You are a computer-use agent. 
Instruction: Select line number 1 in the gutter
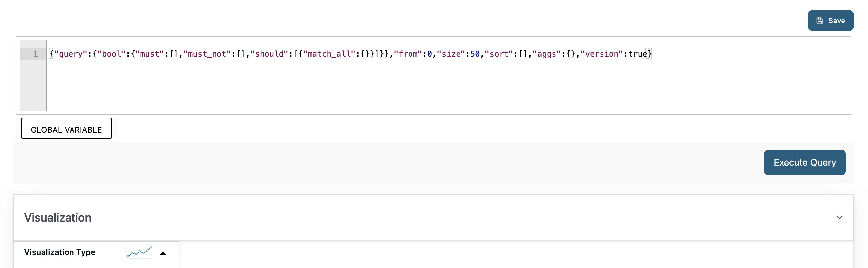[x=35, y=54]
